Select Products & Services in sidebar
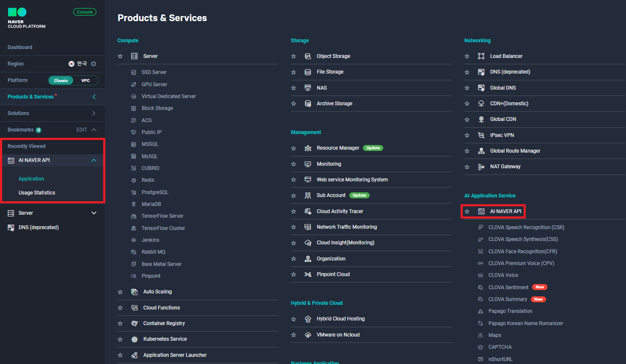626x364 pixels. tap(31, 97)
